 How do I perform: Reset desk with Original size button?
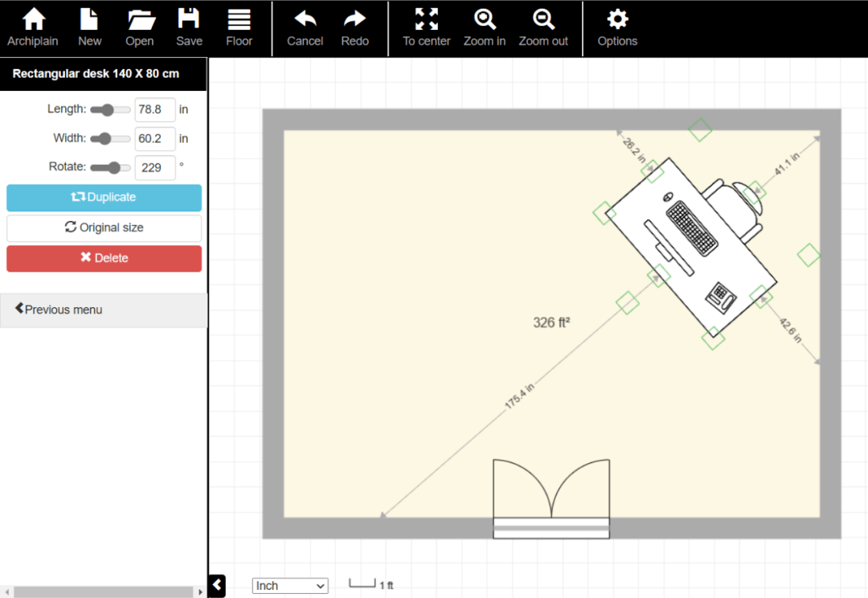104,227
